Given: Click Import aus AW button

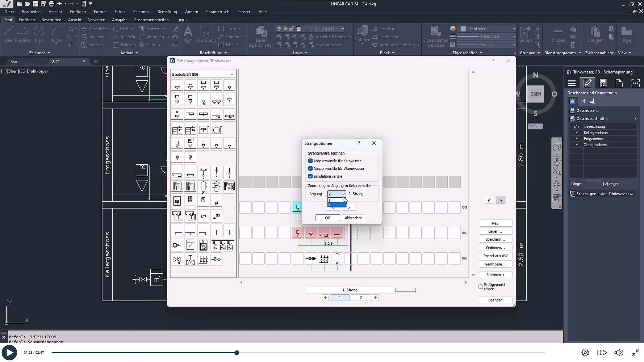Looking at the screenshot, I should pyautogui.click(x=495, y=256).
